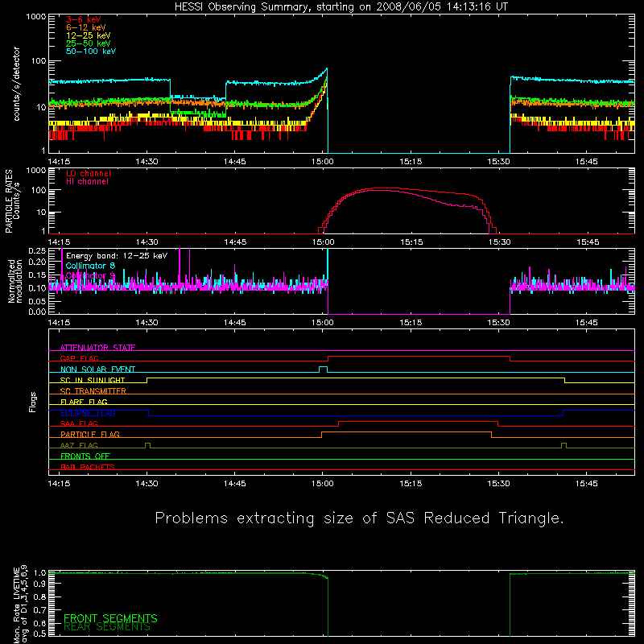Image resolution: width=644 pixels, height=644 pixels.
Task: Select the PARTICLE FLAG label
Action: pyautogui.click(x=90, y=434)
